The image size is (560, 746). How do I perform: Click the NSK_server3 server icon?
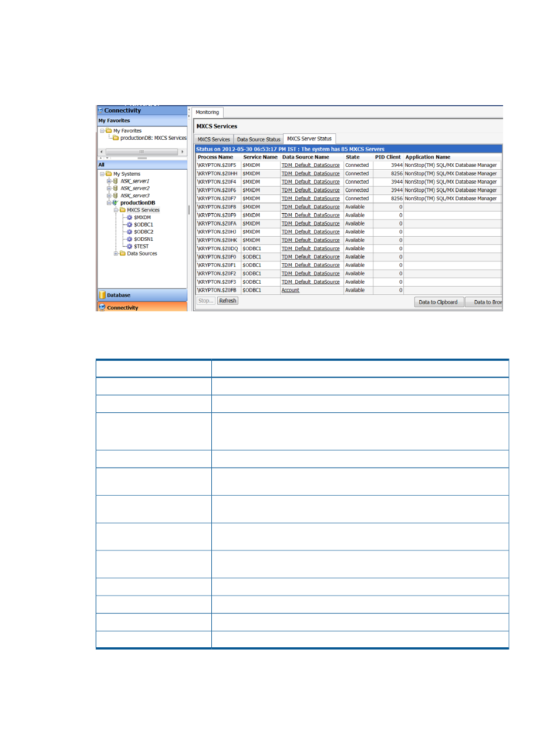coord(116,196)
